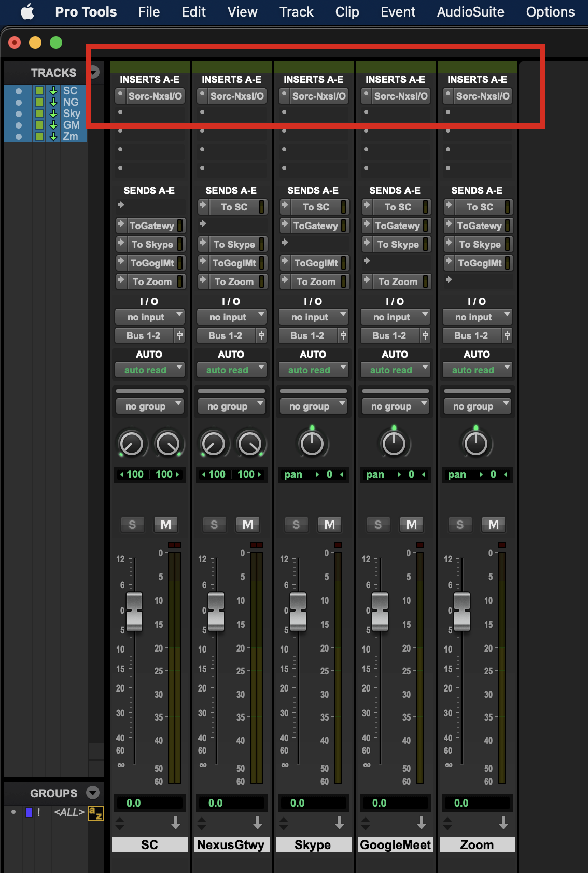The height and width of the screenshot is (873, 588).
Task: Click the output window icon on Skype track
Action: (343, 336)
